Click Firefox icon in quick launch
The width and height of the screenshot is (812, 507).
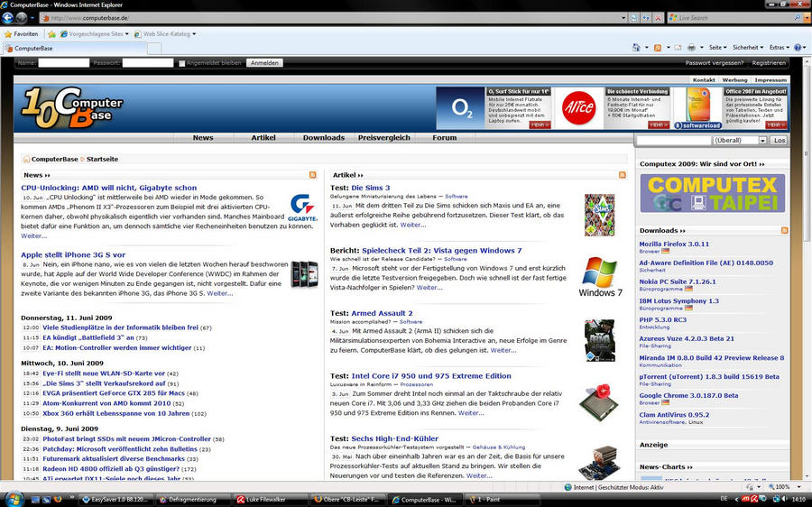(x=58, y=500)
